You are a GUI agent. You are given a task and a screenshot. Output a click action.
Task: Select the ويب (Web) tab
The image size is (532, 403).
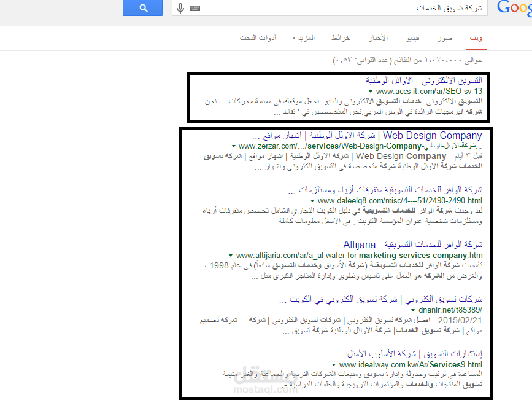coord(476,38)
